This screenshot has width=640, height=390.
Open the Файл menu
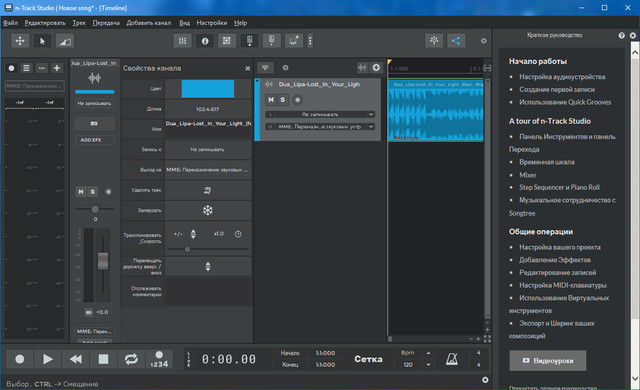point(10,23)
